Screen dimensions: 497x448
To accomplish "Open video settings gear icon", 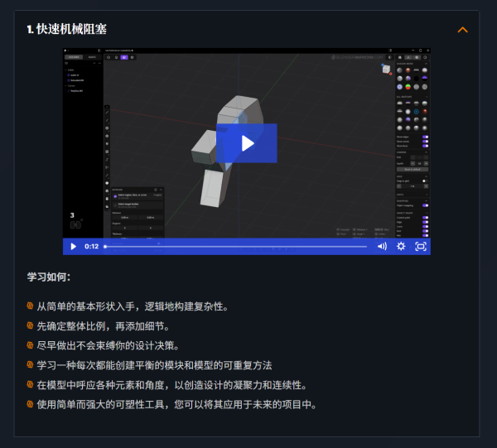I will click(x=401, y=247).
